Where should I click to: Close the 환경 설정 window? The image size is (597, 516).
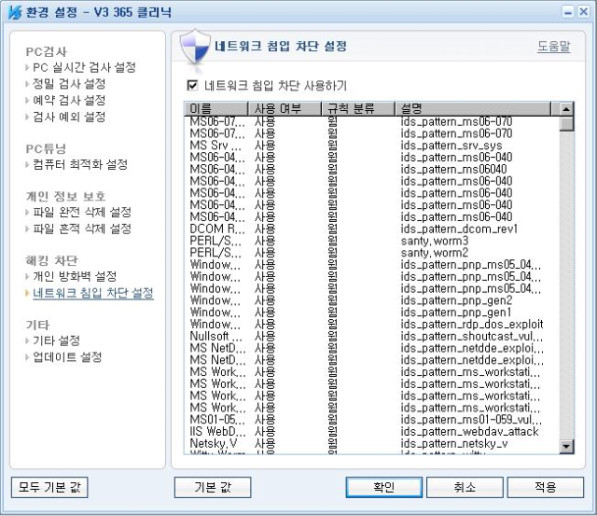[x=584, y=12]
